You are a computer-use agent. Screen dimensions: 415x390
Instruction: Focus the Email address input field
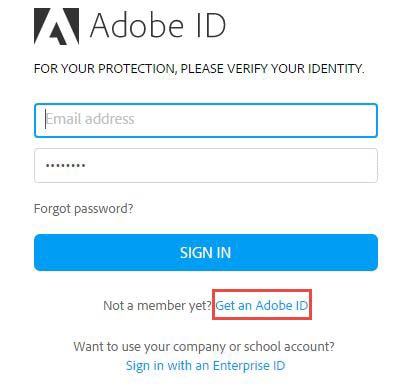tap(206, 120)
